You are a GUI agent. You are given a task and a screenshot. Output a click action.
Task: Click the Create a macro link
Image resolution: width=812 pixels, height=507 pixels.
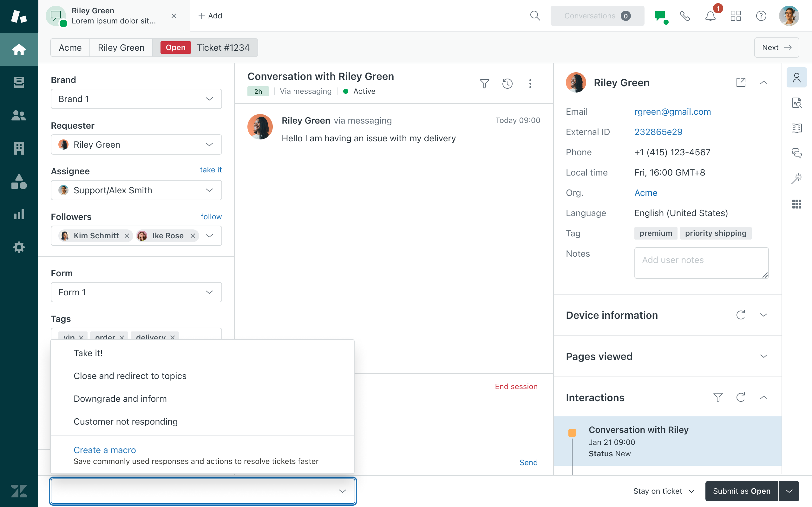click(105, 450)
